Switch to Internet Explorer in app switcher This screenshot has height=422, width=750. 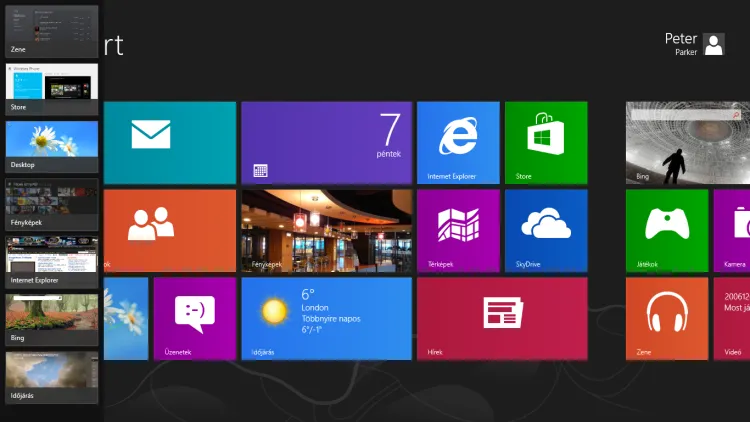[52, 262]
